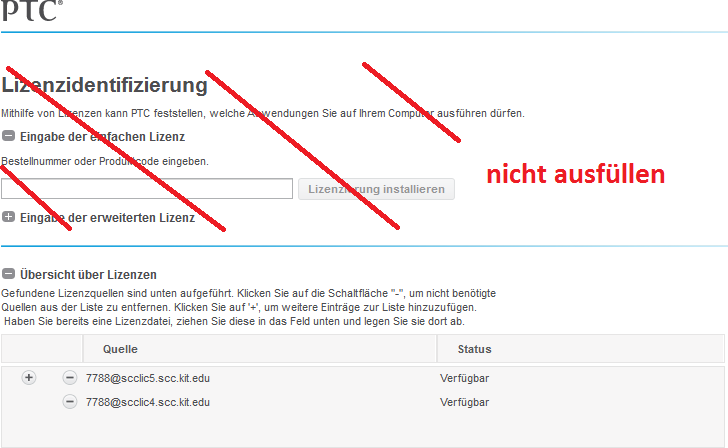The height and width of the screenshot is (448, 728).
Task: Click the 'Eingabe der erweiterten Lizenz' heading text
Action: pyautogui.click(x=107, y=217)
